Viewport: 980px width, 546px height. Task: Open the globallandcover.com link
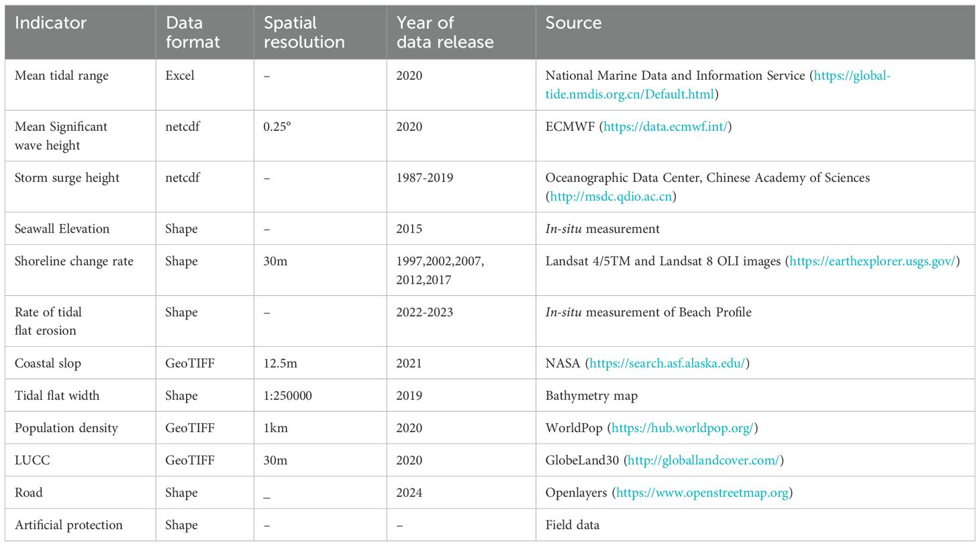click(703, 459)
